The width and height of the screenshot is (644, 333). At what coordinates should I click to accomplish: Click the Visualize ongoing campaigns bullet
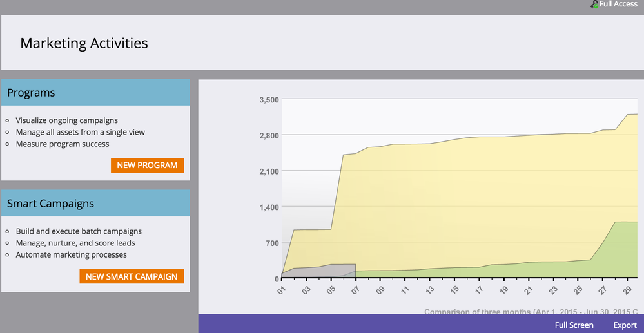click(66, 120)
